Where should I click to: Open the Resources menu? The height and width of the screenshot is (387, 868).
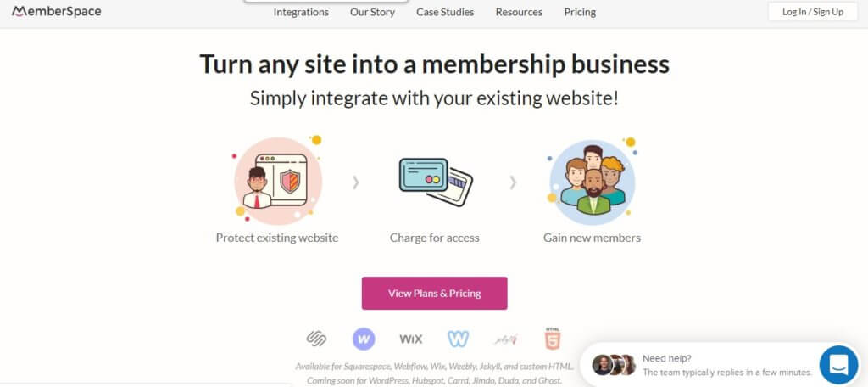pos(519,12)
